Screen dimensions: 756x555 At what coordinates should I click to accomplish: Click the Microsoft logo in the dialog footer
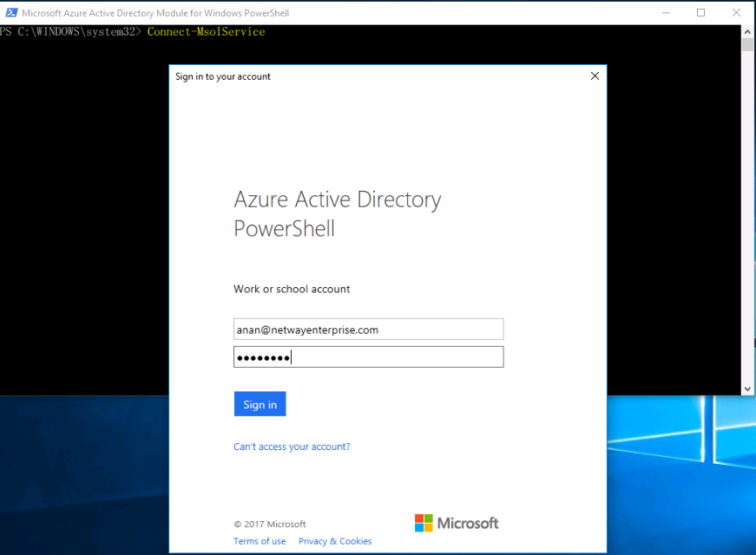coord(457,523)
